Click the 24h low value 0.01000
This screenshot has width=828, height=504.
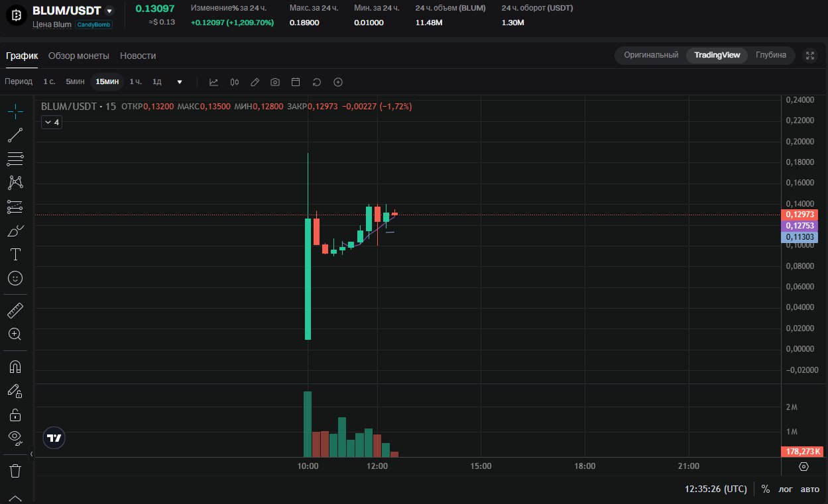369,23
